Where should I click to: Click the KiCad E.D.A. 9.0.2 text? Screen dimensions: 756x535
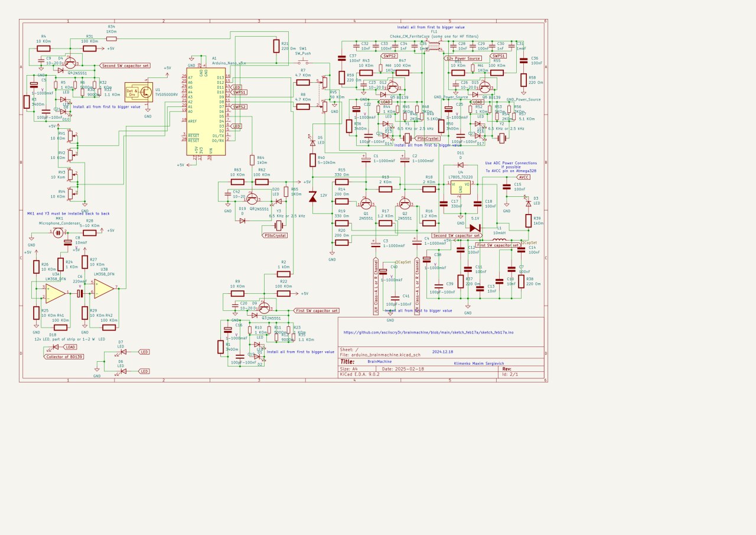coord(360,375)
